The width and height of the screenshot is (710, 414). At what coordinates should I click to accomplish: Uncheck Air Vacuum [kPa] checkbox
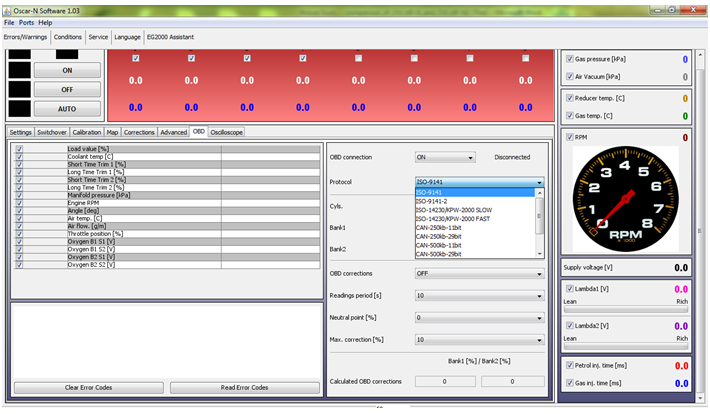[x=570, y=77]
